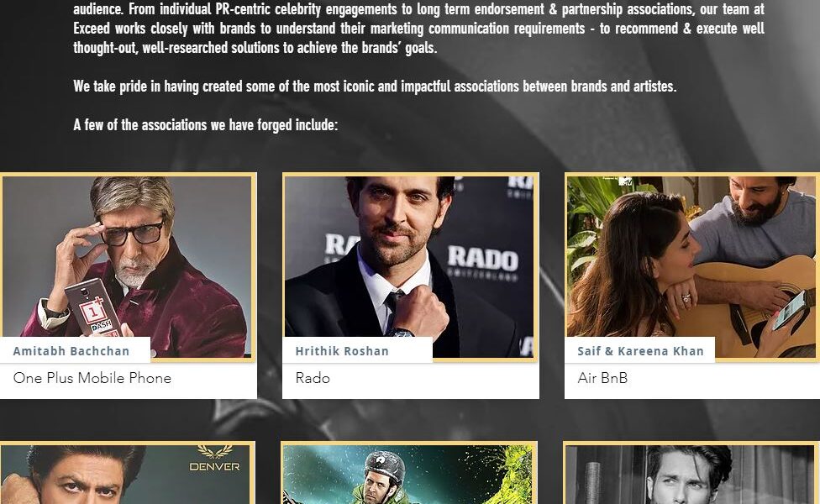Select the Rado brand caption
Image resolution: width=820 pixels, height=504 pixels.
click(313, 378)
